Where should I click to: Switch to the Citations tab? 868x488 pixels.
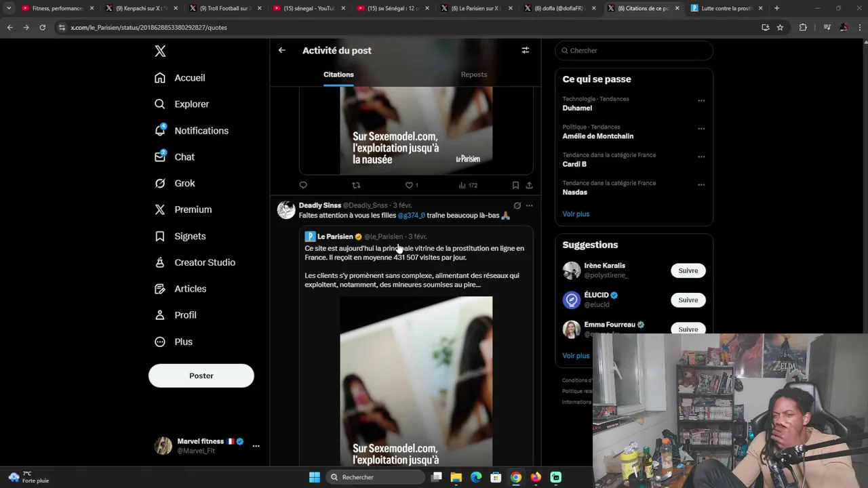(x=338, y=75)
